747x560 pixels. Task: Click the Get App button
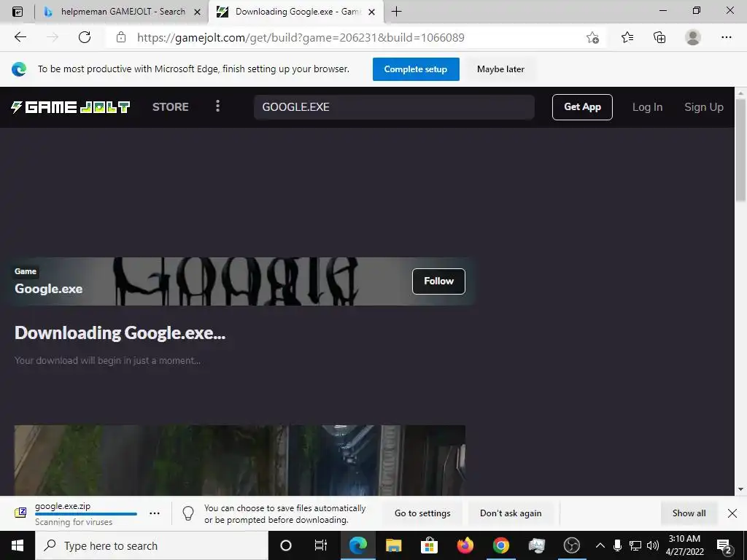click(582, 106)
